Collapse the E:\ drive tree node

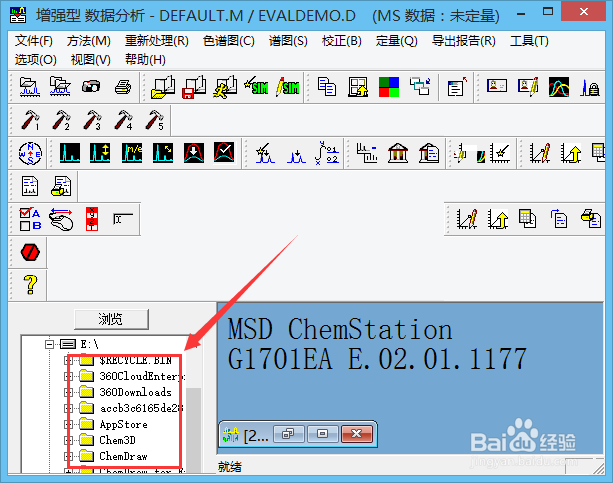[x=49, y=344]
